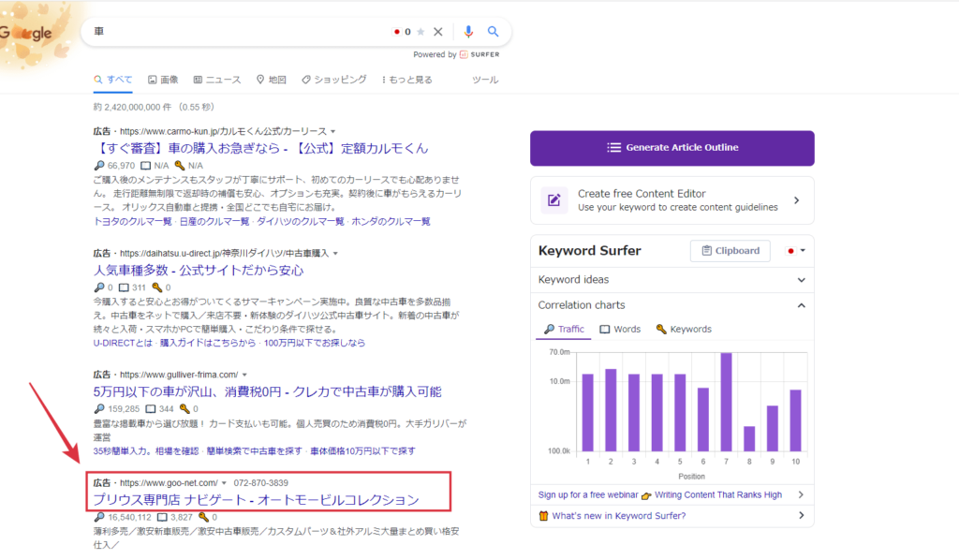Click the 約 2,420,000,000 件 result count text
The height and width of the screenshot is (560, 959).
[x=154, y=107]
